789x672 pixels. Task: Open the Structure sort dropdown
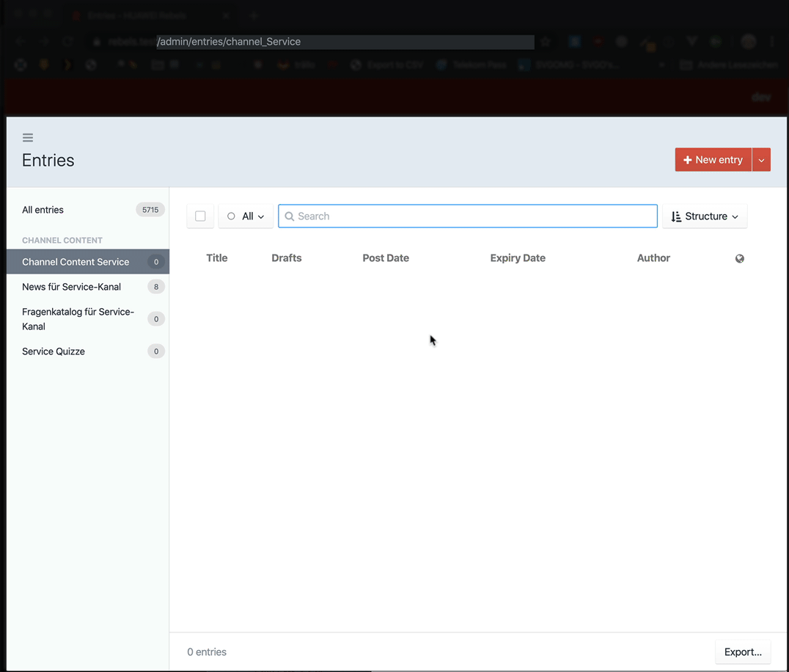705,216
